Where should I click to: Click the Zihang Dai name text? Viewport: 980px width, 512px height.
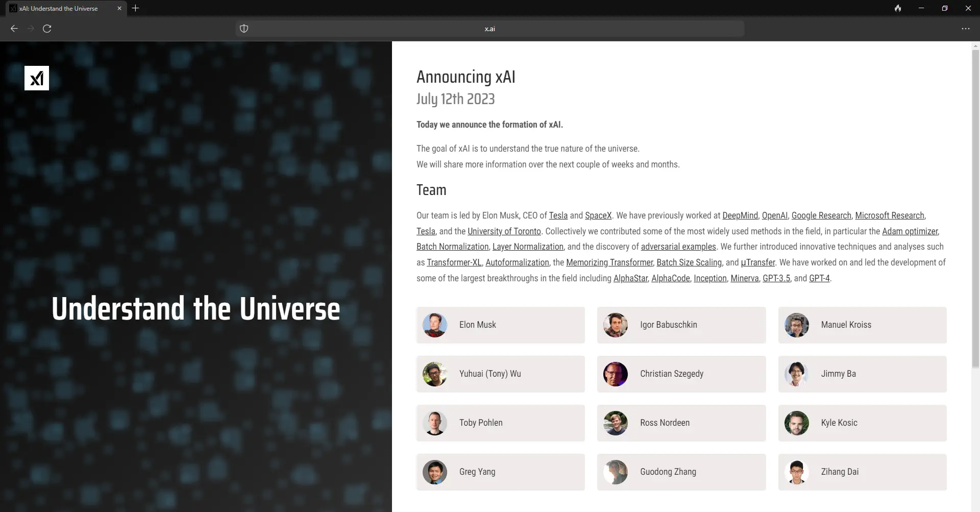[840, 472]
